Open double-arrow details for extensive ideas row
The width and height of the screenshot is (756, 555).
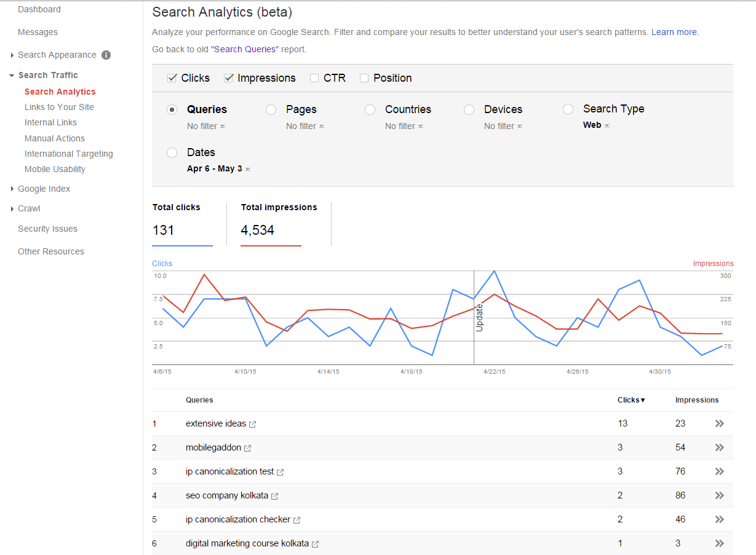(720, 423)
